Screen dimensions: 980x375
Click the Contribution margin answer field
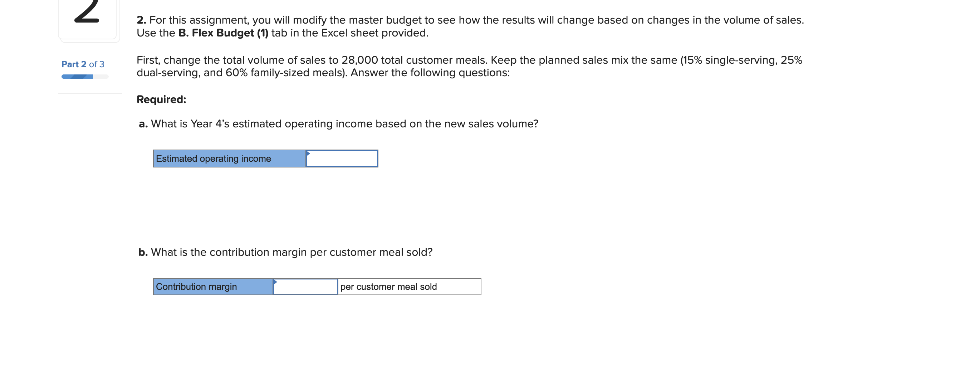click(x=305, y=287)
